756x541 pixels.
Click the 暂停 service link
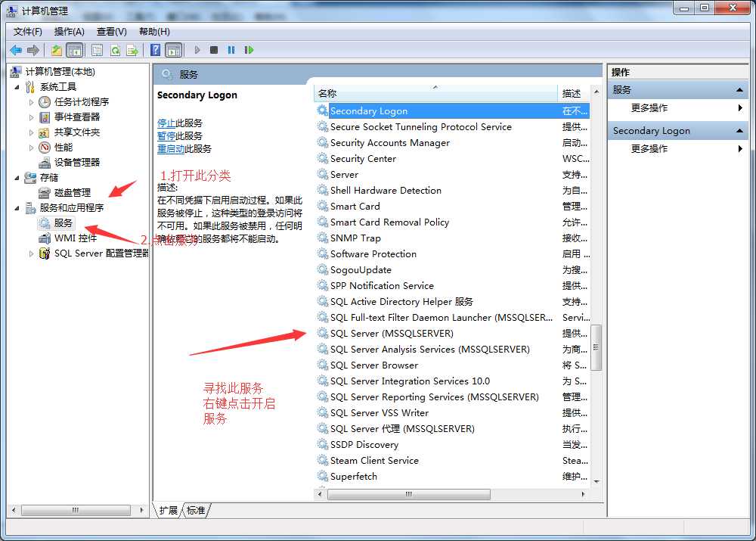click(166, 136)
